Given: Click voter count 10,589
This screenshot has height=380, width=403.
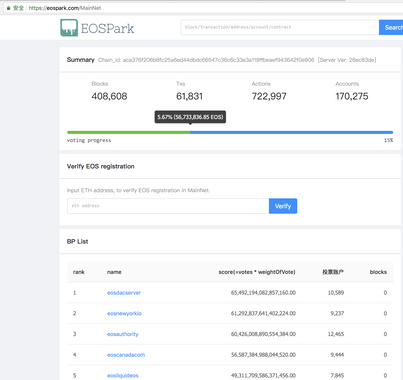Looking at the screenshot, I should coord(336,293).
